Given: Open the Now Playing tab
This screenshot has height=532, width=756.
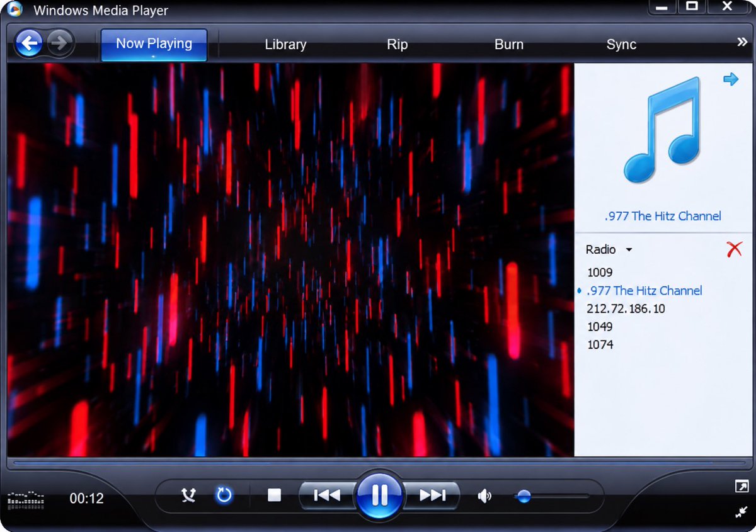Looking at the screenshot, I should point(154,45).
